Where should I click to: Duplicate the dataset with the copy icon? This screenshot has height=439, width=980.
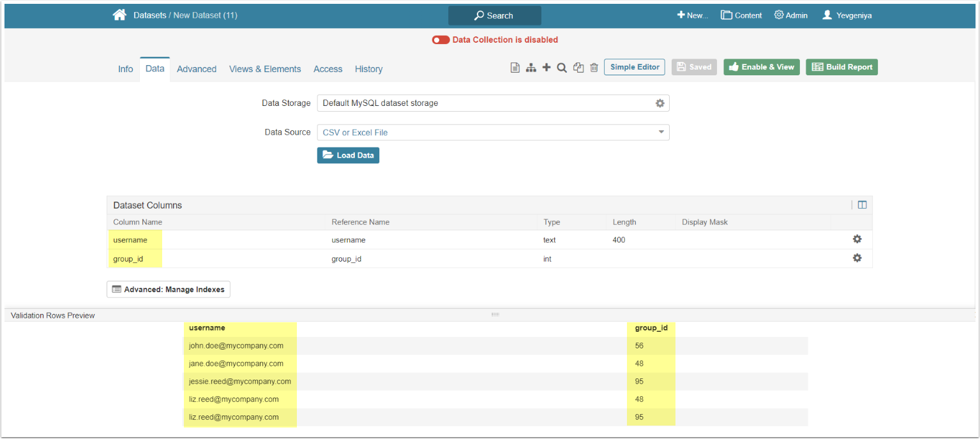tap(578, 68)
